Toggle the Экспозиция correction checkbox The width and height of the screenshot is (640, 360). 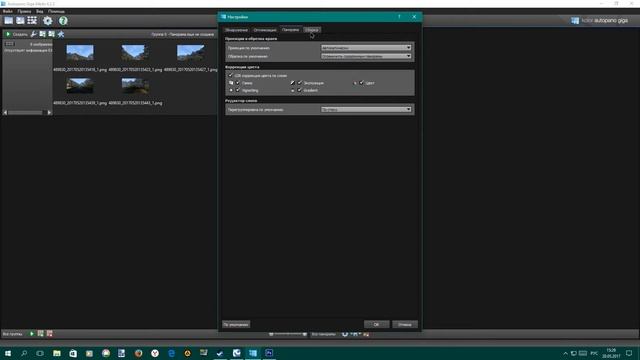[x=300, y=83]
